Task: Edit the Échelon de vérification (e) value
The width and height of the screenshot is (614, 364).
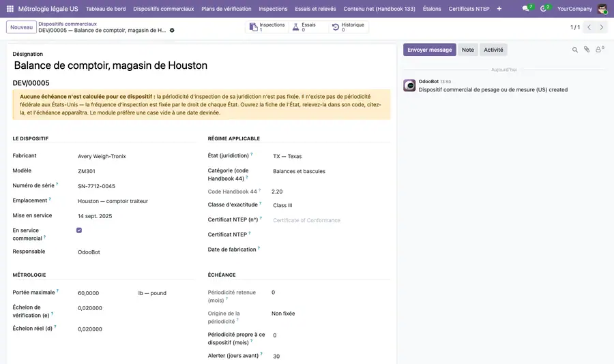Action: click(135, 308)
